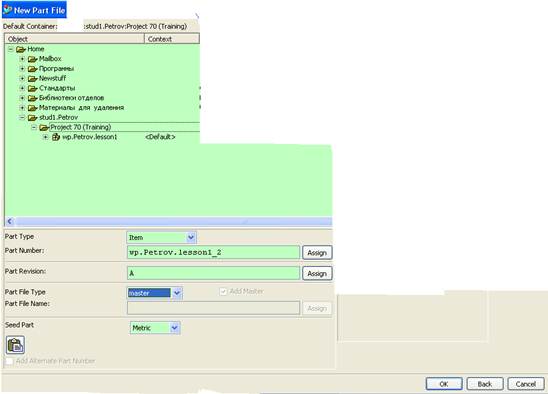Click into the Part Revision field

click(214, 273)
